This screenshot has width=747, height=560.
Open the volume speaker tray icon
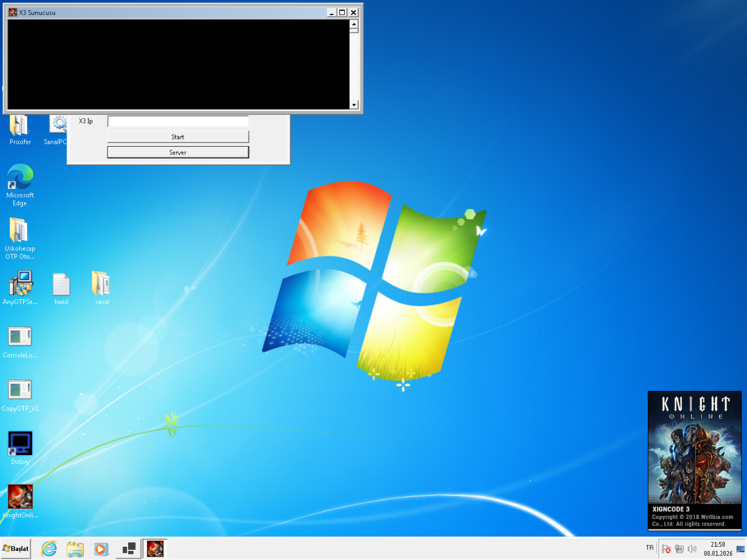pos(692,549)
